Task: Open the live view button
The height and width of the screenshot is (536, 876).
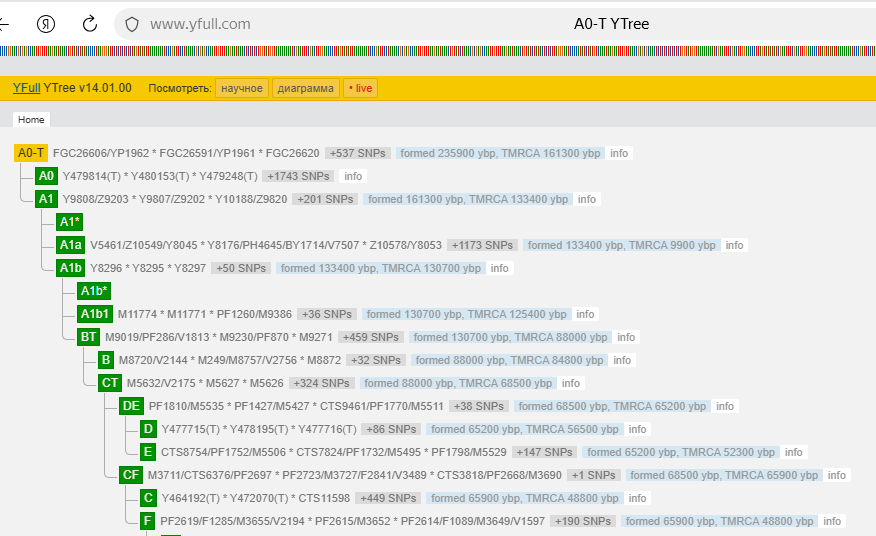Action: pos(360,88)
